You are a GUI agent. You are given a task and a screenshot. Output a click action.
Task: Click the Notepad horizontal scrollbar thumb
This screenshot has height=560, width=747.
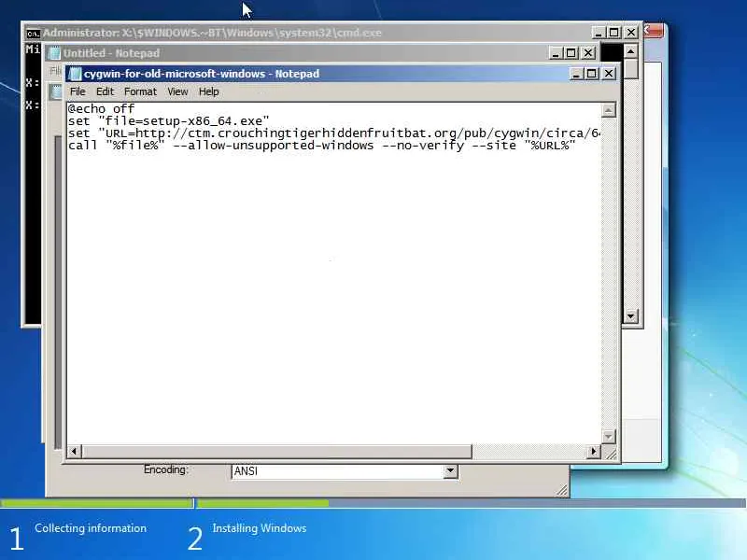276,451
